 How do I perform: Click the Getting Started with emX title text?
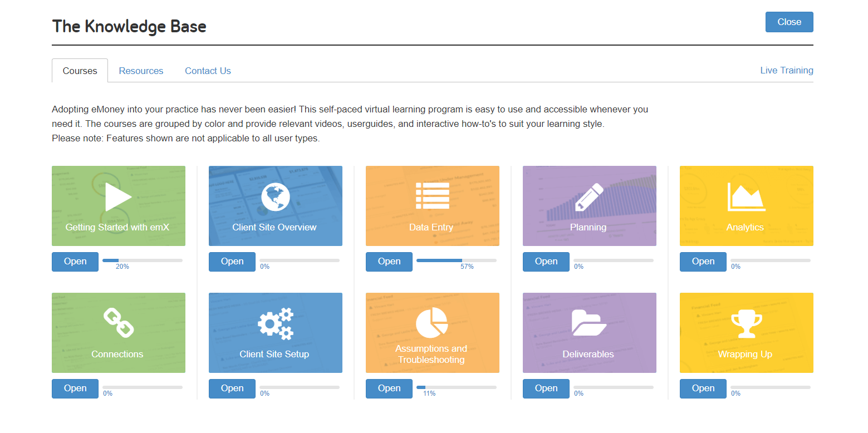pyautogui.click(x=117, y=227)
